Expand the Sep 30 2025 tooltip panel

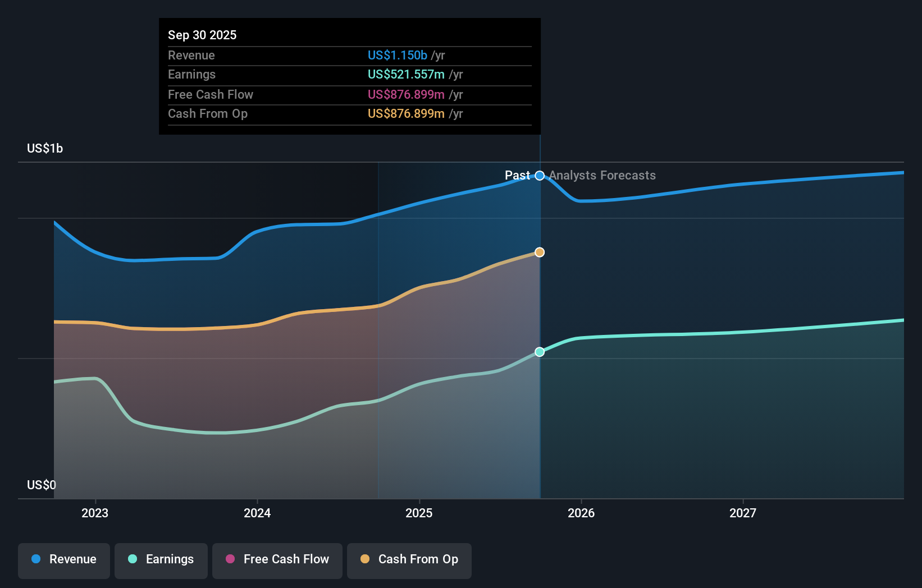(349, 76)
